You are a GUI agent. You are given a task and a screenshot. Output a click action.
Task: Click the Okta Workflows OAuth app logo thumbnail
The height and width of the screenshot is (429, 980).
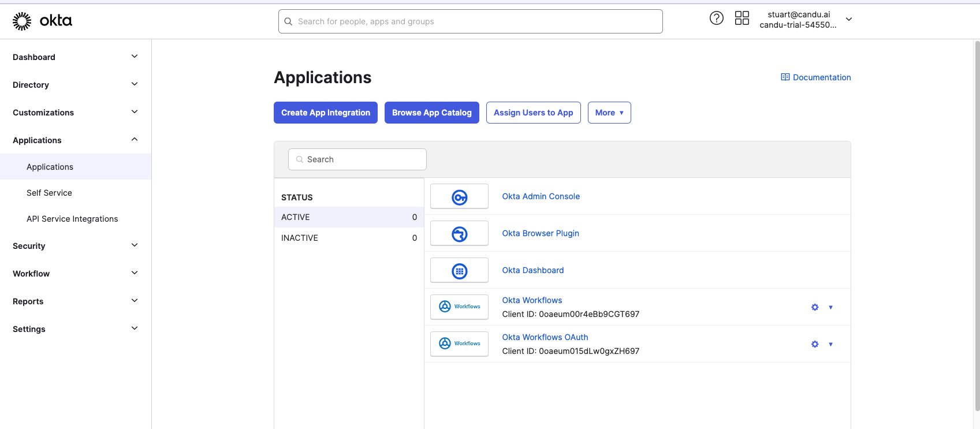(x=459, y=344)
